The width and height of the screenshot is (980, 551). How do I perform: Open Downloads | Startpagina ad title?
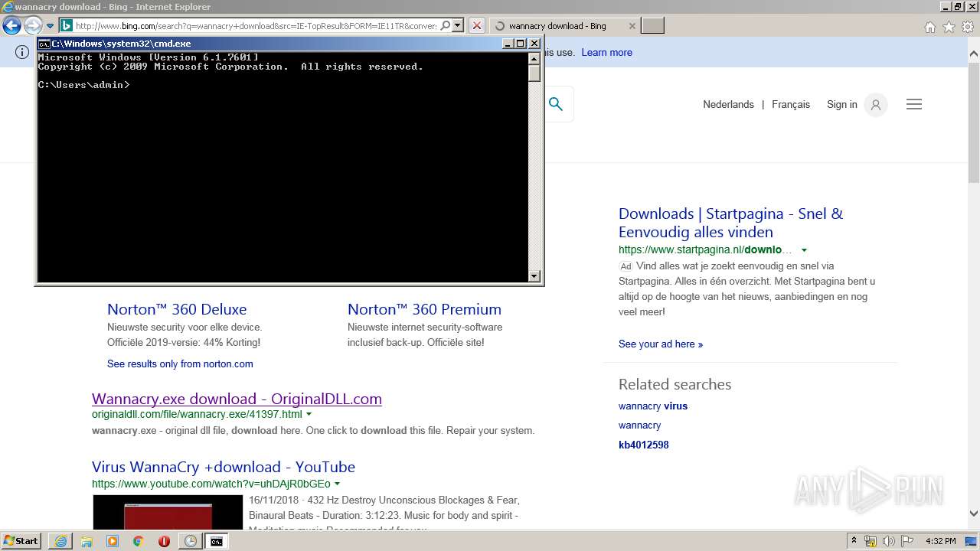tap(730, 223)
